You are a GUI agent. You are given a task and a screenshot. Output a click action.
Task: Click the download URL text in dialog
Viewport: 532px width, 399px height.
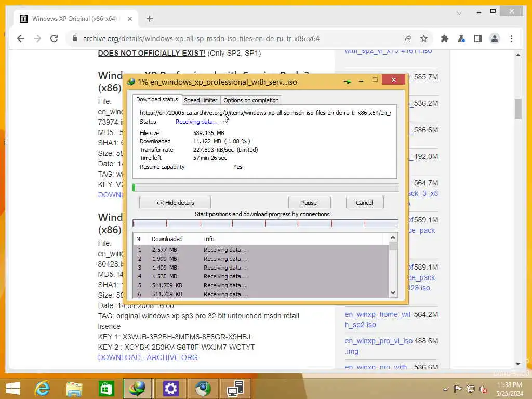[265, 113]
